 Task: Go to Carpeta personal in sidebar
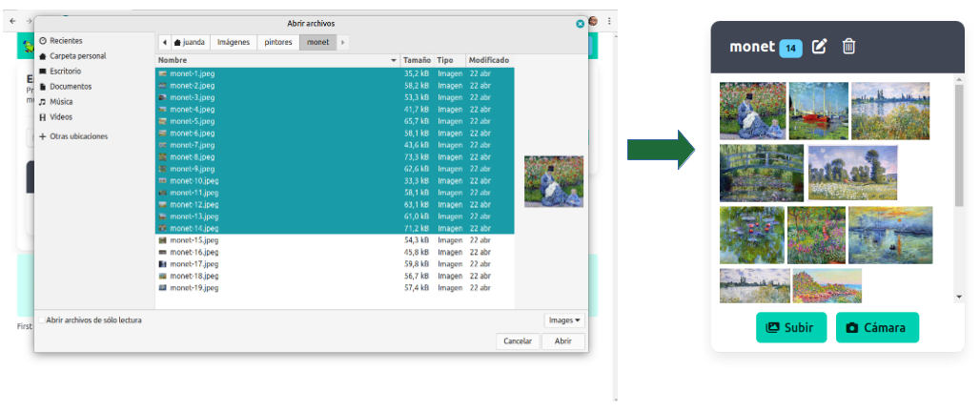click(x=77, y=56)
